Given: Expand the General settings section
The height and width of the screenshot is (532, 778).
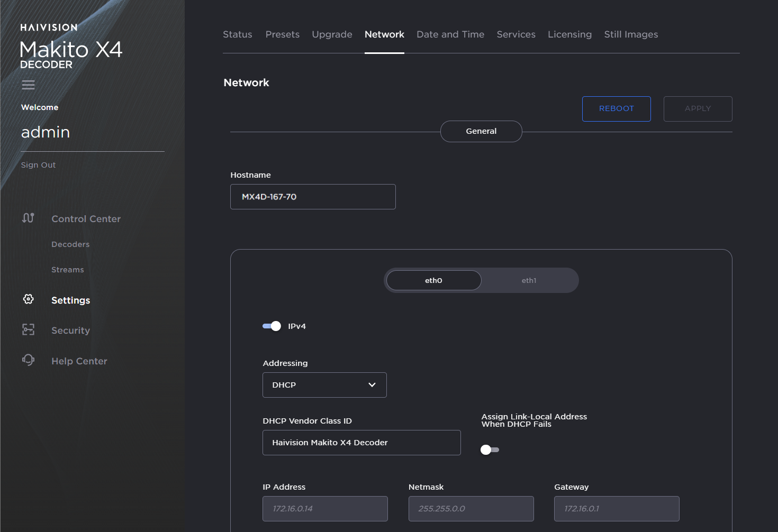Looking at the screenshot, I should (481, 131).
